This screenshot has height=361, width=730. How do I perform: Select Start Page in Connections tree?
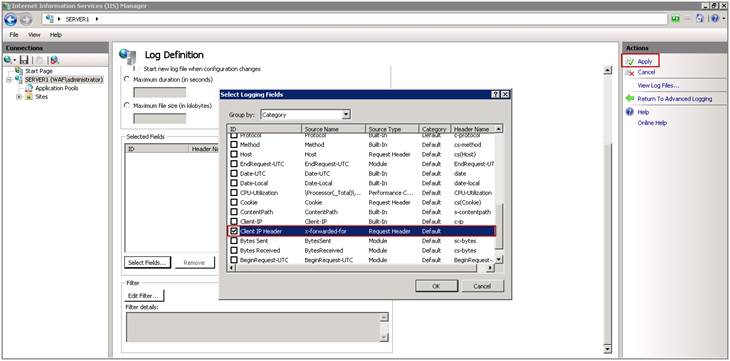click(39, 71)
